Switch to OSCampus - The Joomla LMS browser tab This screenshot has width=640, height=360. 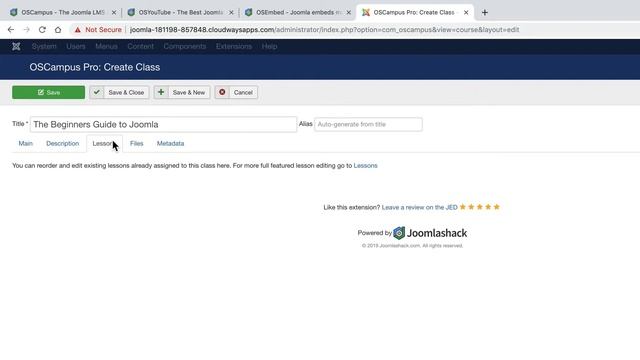pos(63,13)
